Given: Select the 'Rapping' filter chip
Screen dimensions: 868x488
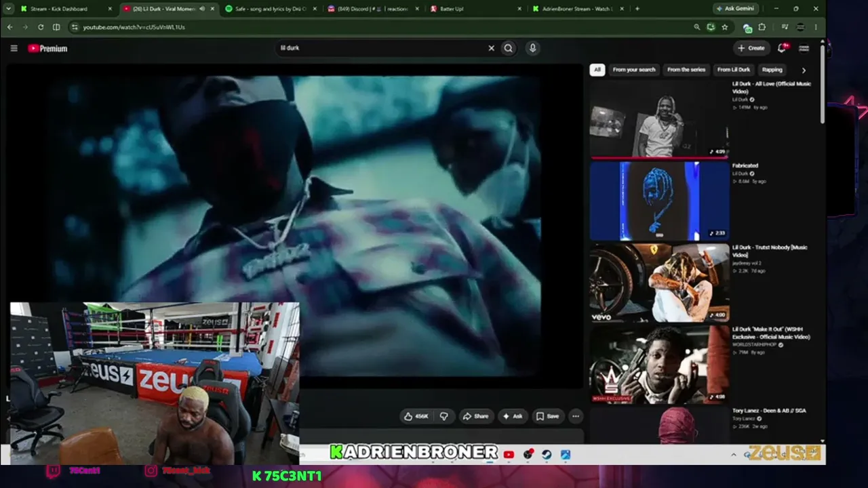Looking at the screenshot, I should coord(772,69).
